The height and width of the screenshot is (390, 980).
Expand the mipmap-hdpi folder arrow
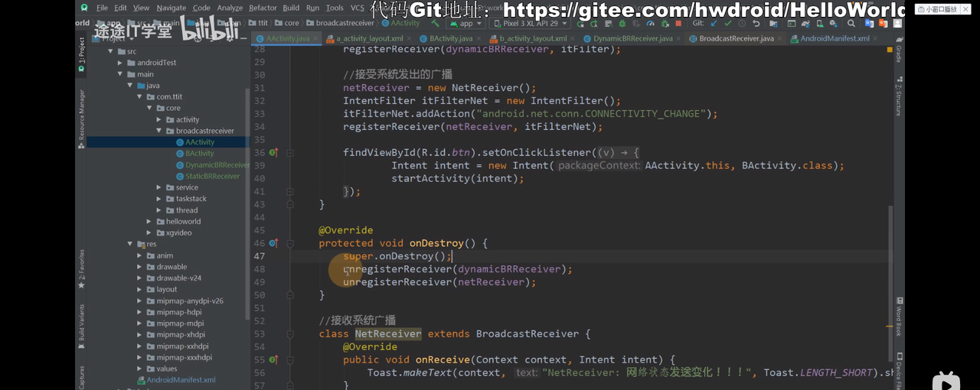pyautogui.click(x=140, y=312)
